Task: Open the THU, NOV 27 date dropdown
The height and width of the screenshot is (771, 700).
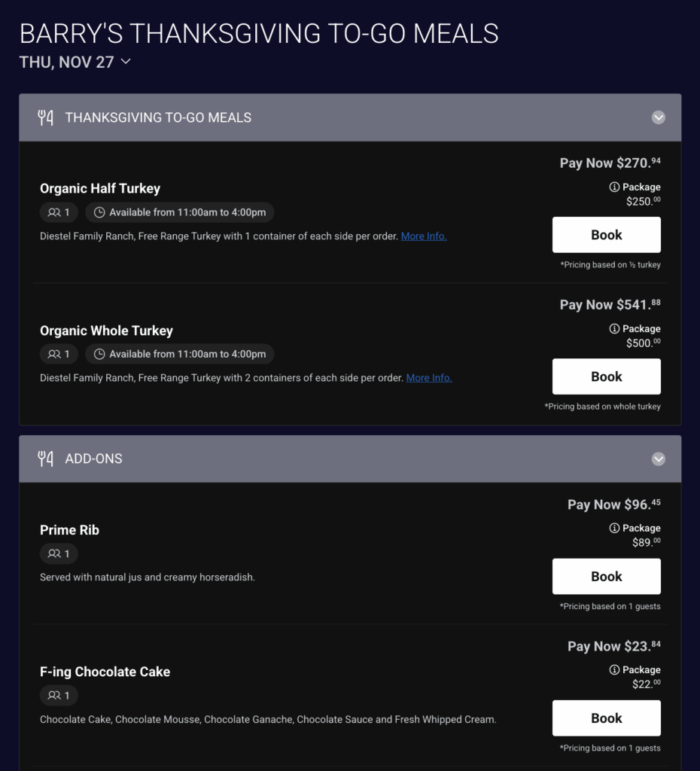Action: click(125, 62)
